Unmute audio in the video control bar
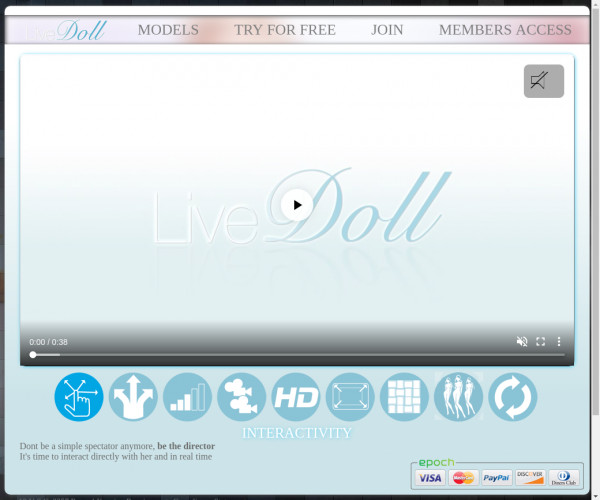Screen dimensions: 600x500 tap(522, 341)
